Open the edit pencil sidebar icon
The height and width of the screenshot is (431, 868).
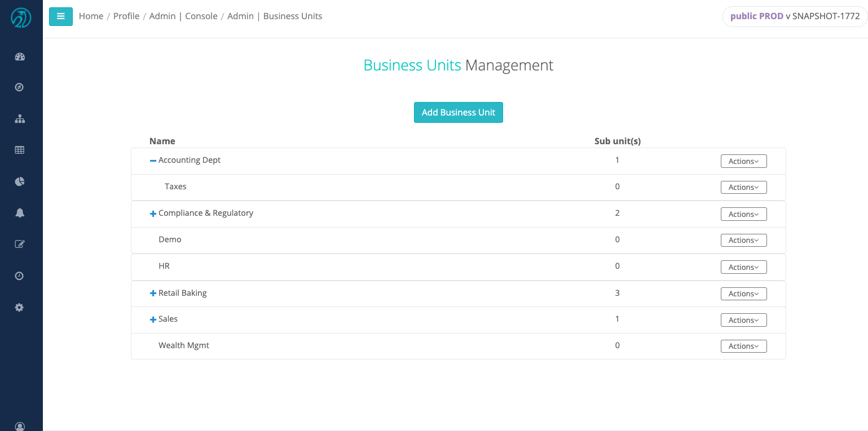pos(20,244)
